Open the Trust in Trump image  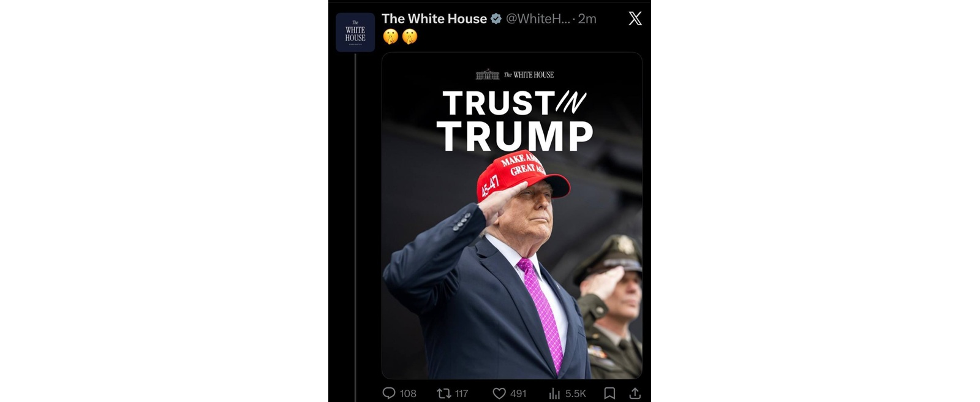[x=512, y=216]
